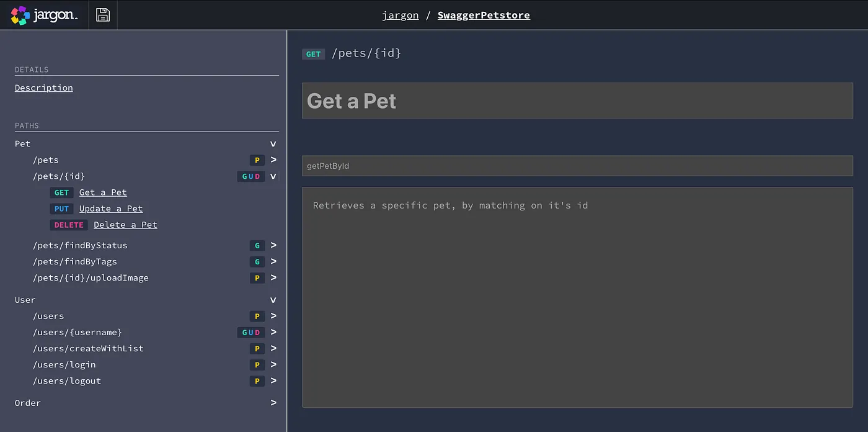Click the Get a Pet title field
Viewport: 868px width, 432px height.
click(577, 100)
